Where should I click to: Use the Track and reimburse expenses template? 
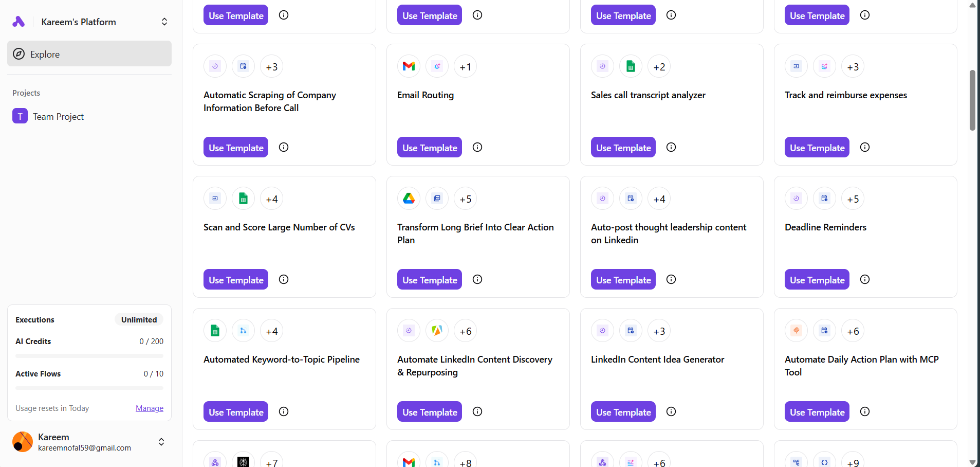tap(817, 148)
